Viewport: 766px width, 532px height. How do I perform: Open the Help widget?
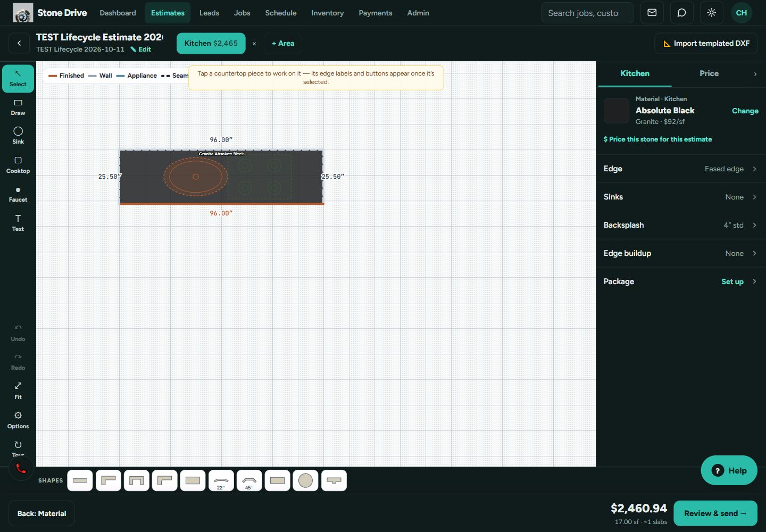(729, 470)
